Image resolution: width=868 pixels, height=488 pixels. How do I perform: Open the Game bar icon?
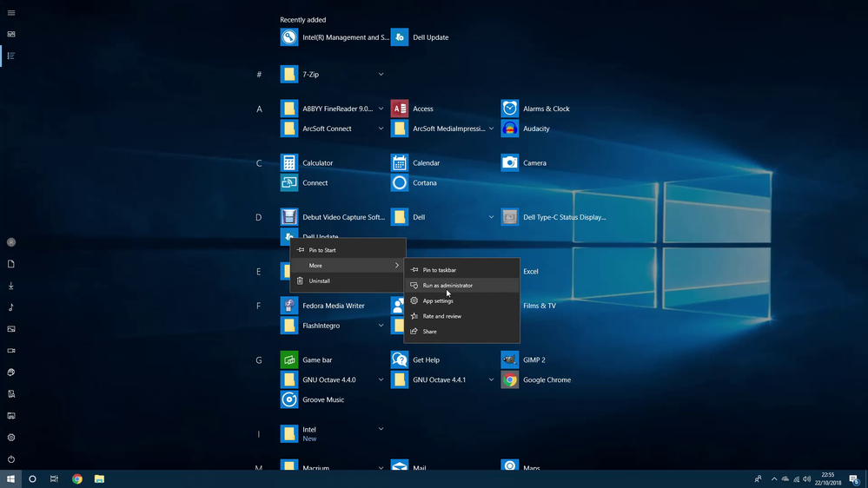(x=289, y=359)
